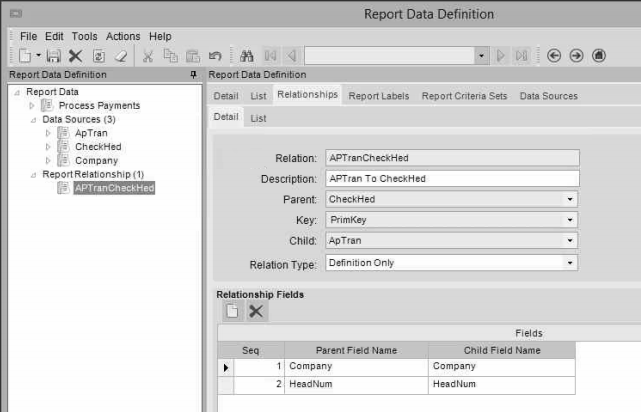Open the Edit menu
The height and width of the screenshot is (412, 641).
pyautogui.click(x=54, y=36)
